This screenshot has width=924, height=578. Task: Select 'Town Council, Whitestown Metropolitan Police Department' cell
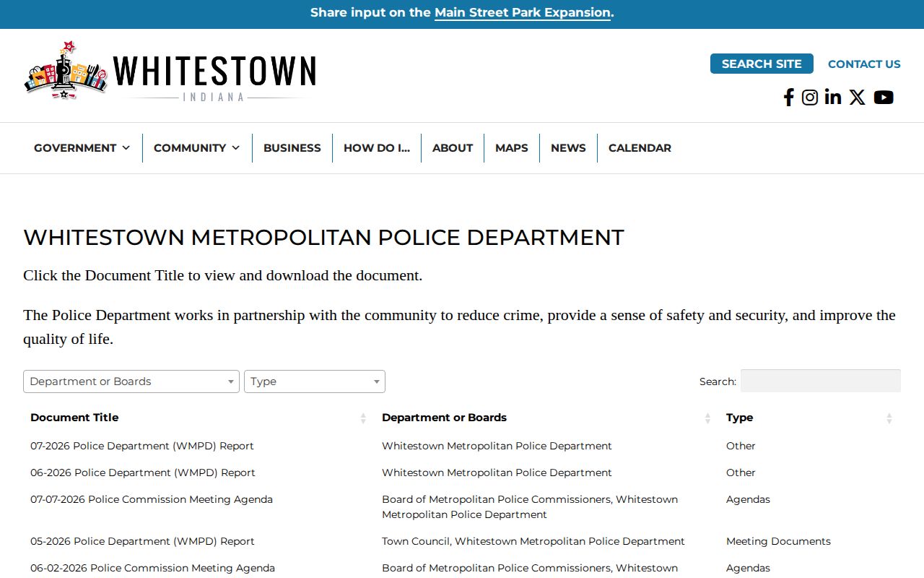tap(533, 541)
